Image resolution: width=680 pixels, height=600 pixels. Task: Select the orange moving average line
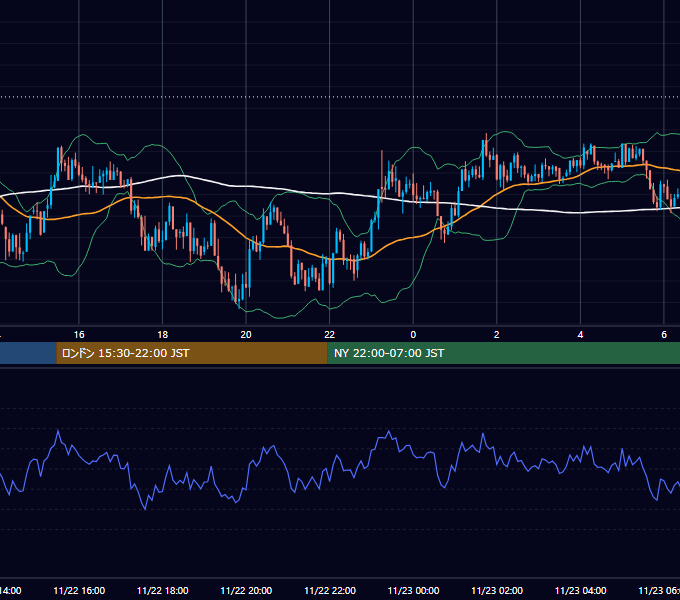pos(278,247)
